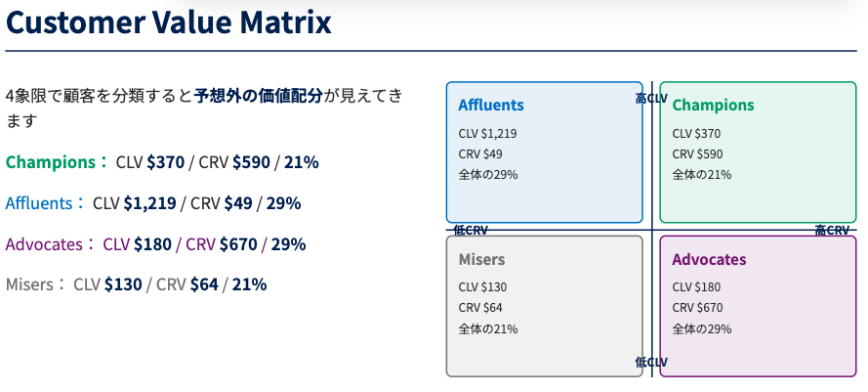The height and width of the screenshot is (392, 868).
Task: Click the bold $64 in the Misers list line
Action: (x=203, y=284)
